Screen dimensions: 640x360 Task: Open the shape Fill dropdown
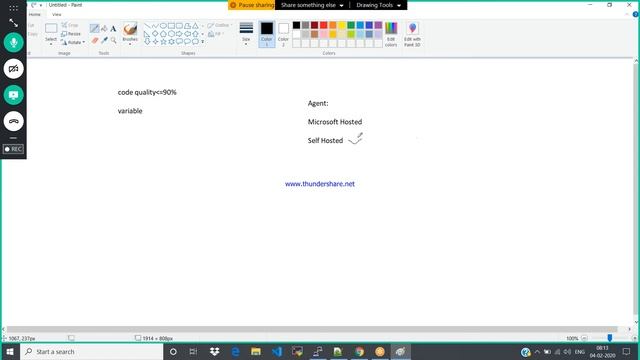(x=216, y=34)
